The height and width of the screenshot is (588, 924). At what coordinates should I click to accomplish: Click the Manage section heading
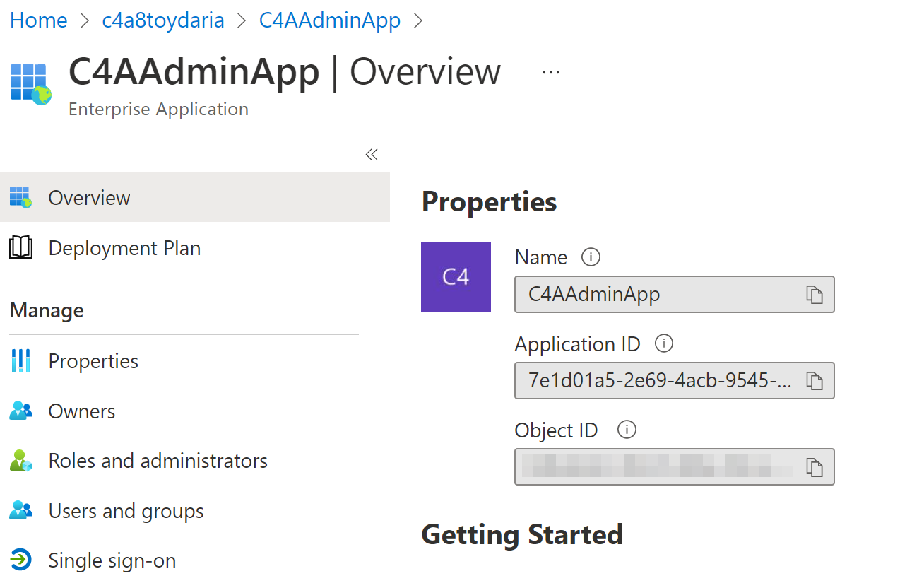pos(47,310)
